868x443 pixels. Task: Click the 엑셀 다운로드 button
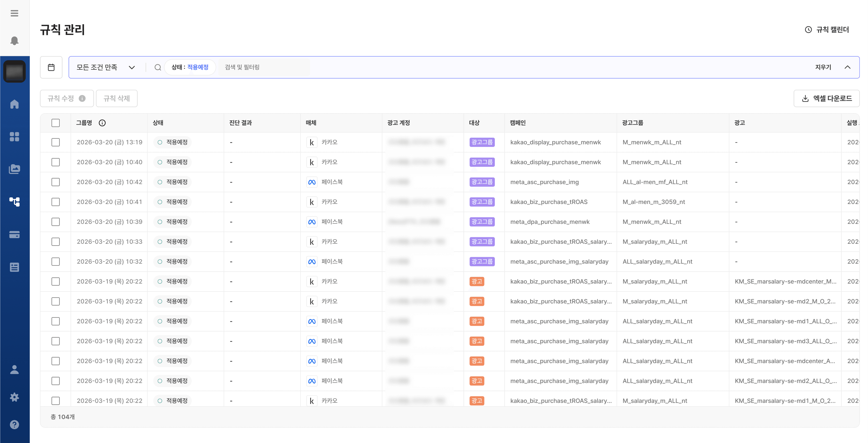[x=827, y=98]
